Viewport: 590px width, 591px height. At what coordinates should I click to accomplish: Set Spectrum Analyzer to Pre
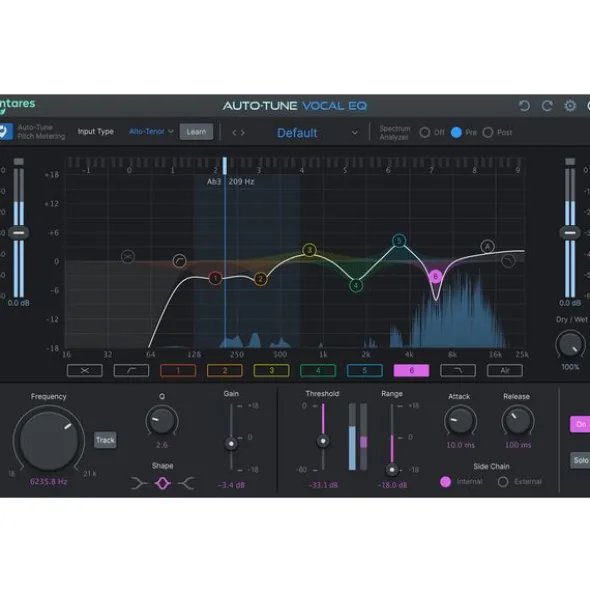tap(456, 132)
